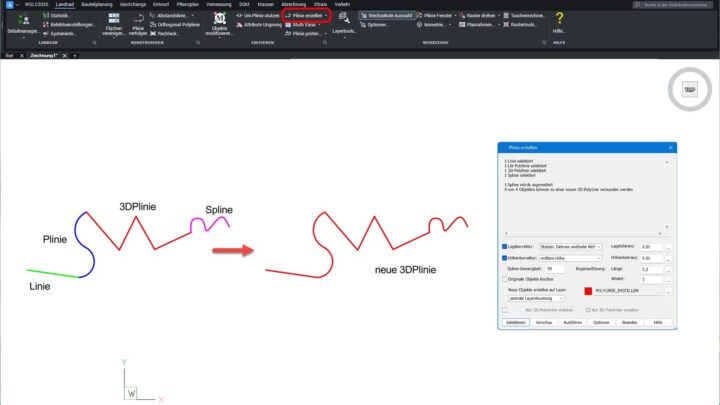Click the search magnifier icon
This screenshot has height=405, width=720.
click(637, 5)
